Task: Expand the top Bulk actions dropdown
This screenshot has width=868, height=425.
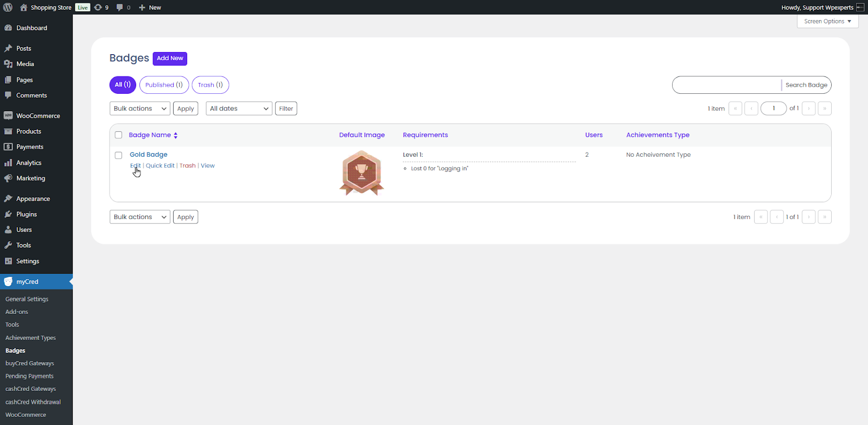Action: (139, 108)
